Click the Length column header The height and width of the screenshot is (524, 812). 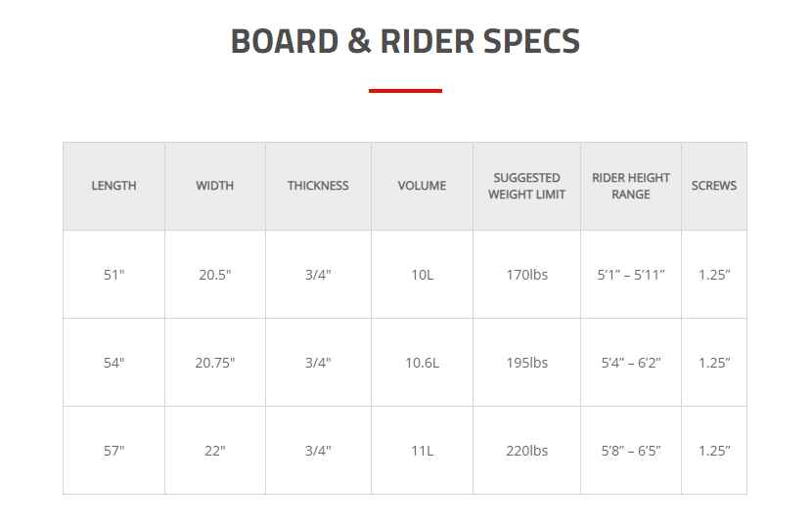tap(113, 186)
